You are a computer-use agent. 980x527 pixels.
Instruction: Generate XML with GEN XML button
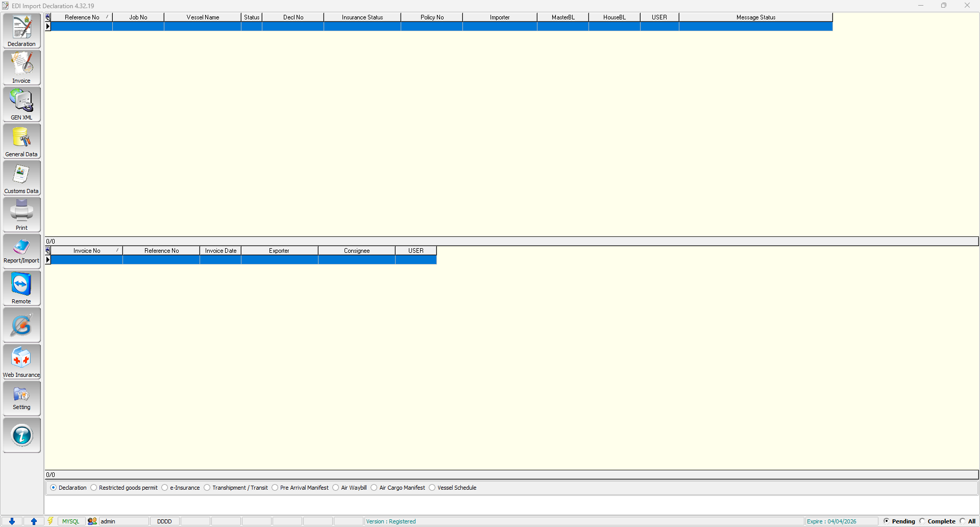click(21, 104)
